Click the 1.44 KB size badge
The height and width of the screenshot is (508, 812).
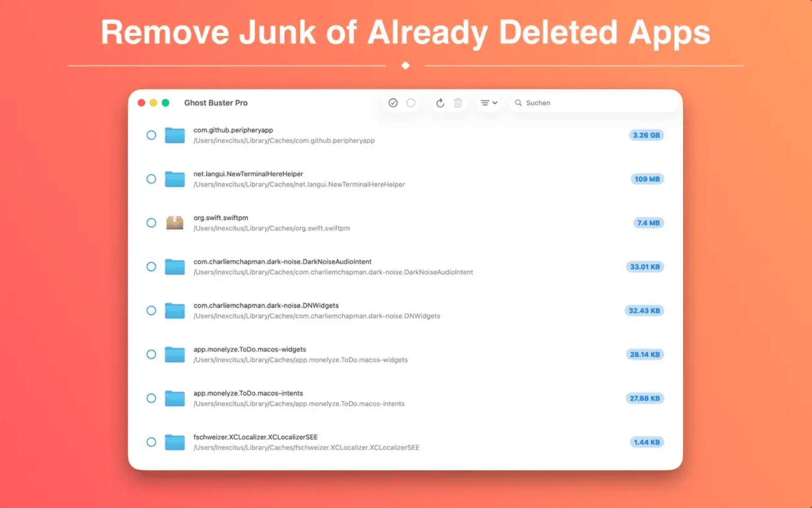(647, 442)
